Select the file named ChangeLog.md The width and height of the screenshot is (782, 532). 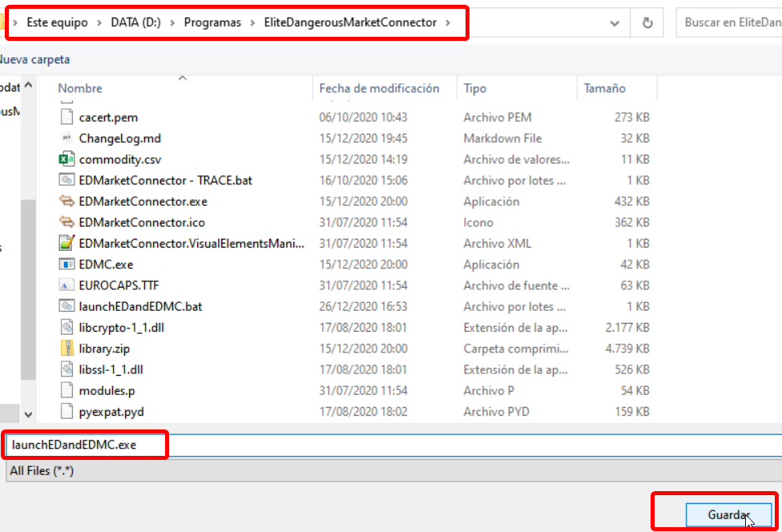click(119, 138)
